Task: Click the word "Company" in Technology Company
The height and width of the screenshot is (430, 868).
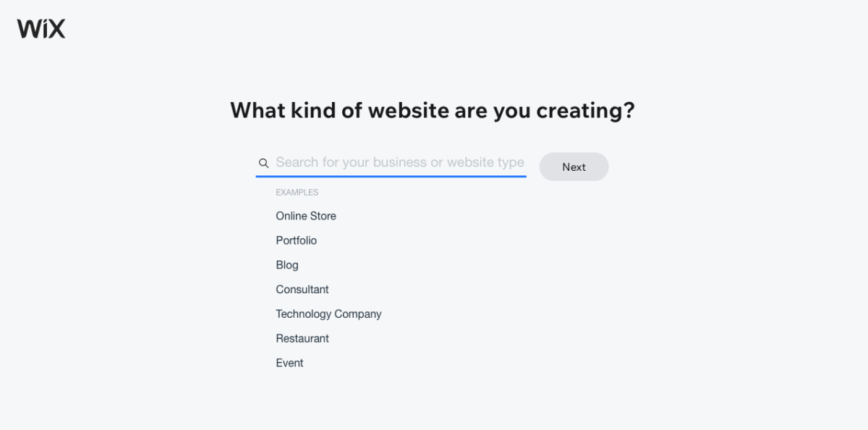Action: click(359, 314)
